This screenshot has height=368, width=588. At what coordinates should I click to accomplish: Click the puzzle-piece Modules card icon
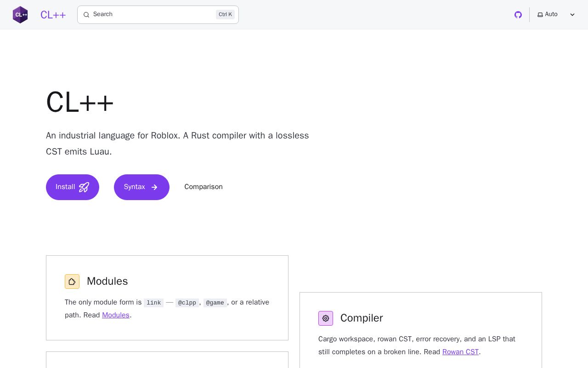[x=72, y=282]
